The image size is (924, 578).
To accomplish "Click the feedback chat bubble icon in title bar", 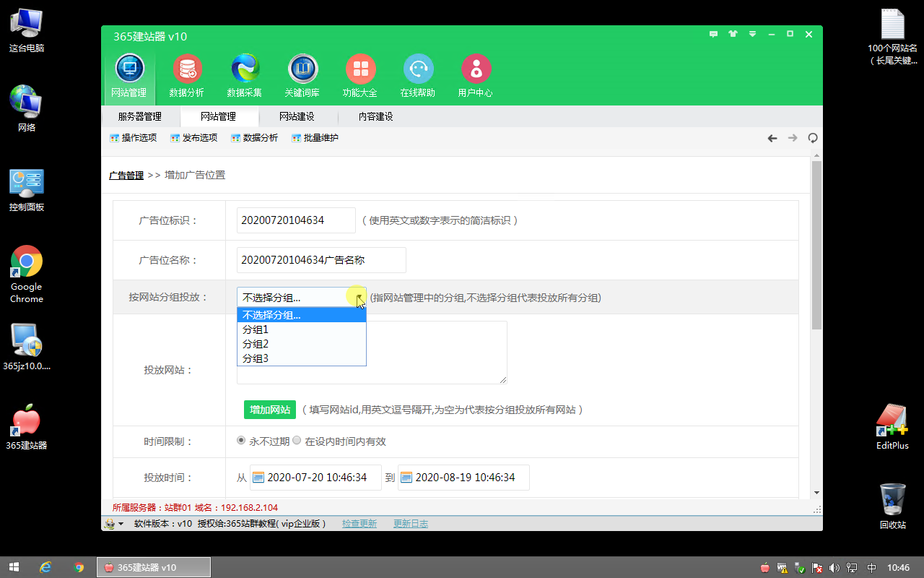I will click(714, 34).
